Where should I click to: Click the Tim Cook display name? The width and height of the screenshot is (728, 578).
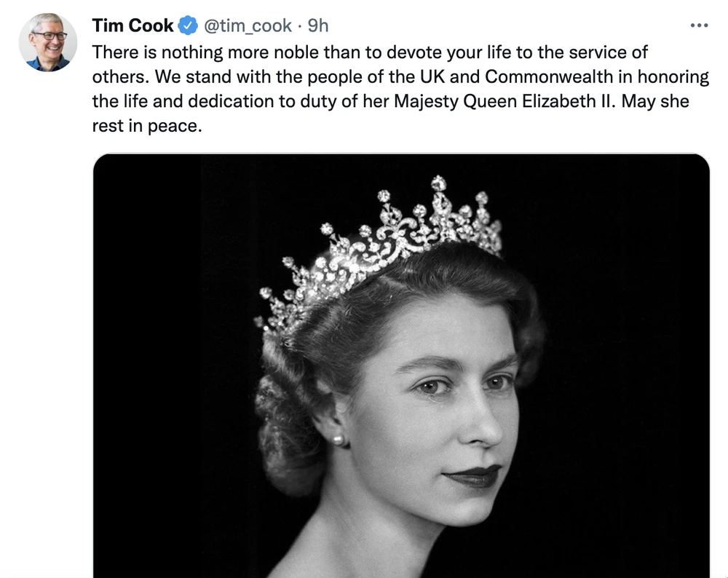pos(132,26)
